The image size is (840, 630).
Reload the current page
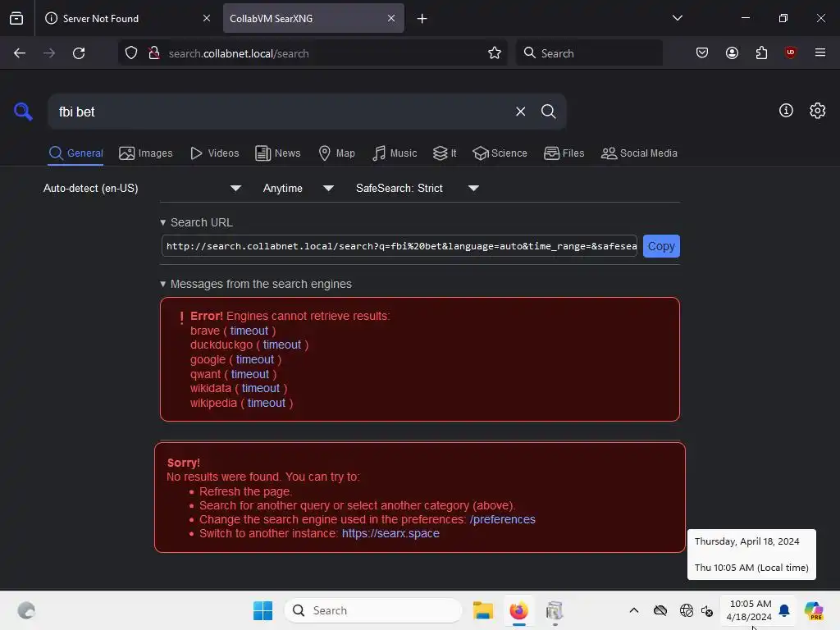79,53
